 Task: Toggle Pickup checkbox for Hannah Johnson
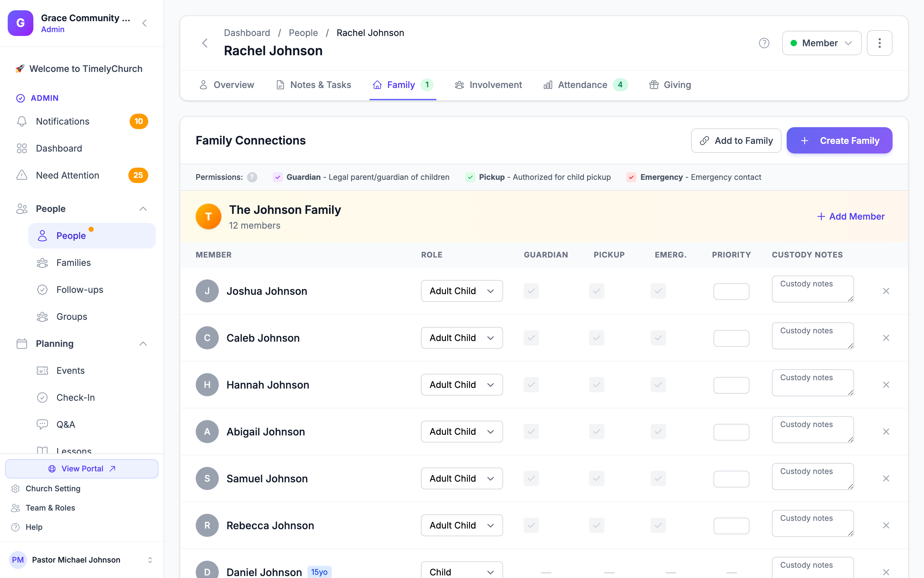(597, 385)
